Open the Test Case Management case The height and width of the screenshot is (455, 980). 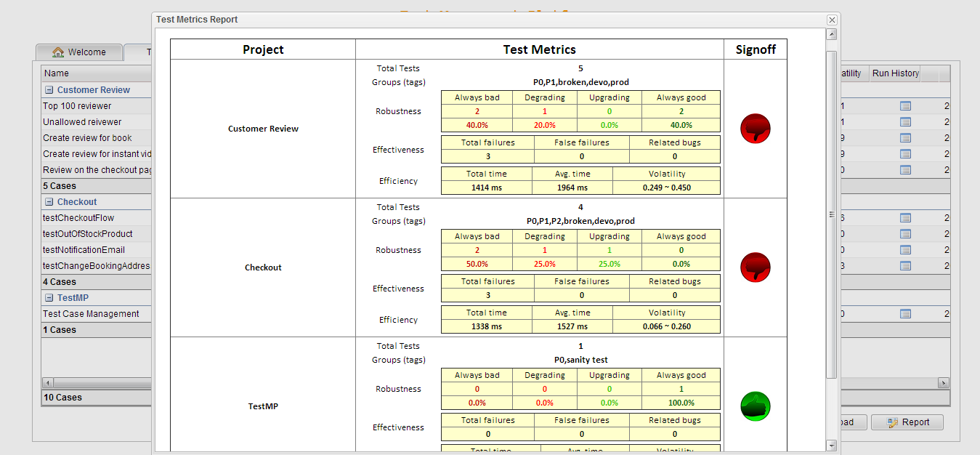pyautogui.click(x=90, y=313)
